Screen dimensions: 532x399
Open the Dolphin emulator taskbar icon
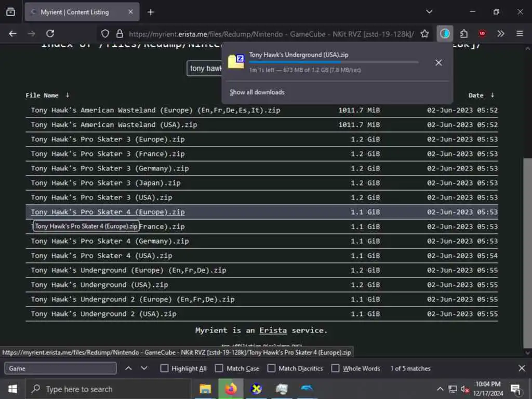point(307,389)
